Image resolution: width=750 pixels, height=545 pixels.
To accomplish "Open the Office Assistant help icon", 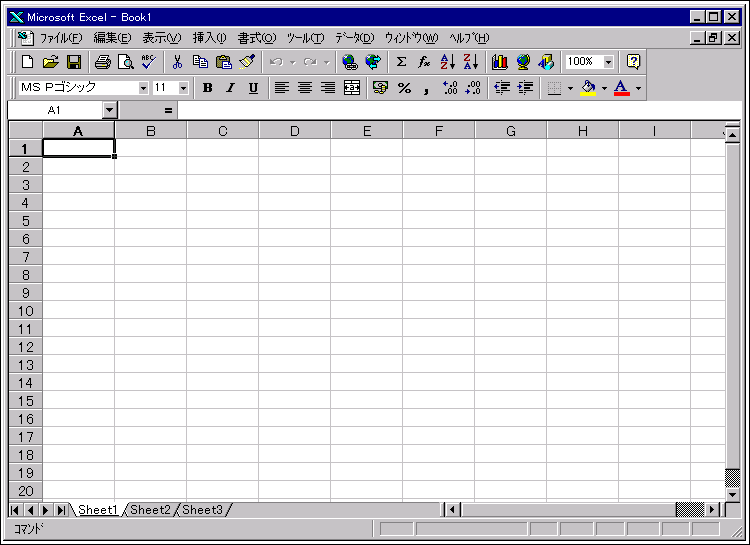I will tap(633, 62).
